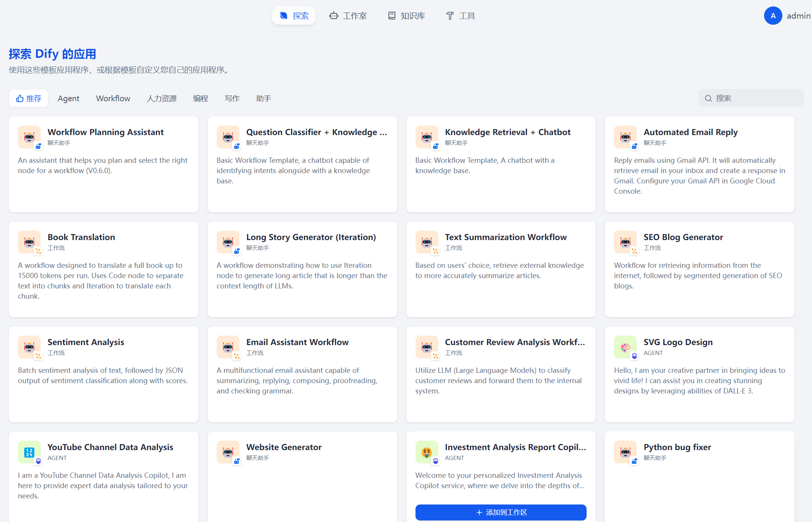Select the 人力资源 category filter
The height and width of the screenshot is (522, 812).
pos(162,98)
